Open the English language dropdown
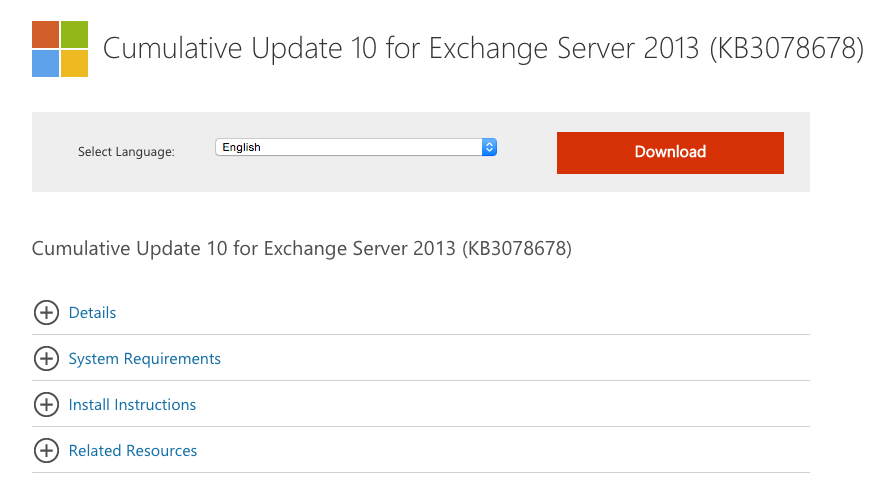The height and width of the screenshot is (503, 891). tap(356, 147)
